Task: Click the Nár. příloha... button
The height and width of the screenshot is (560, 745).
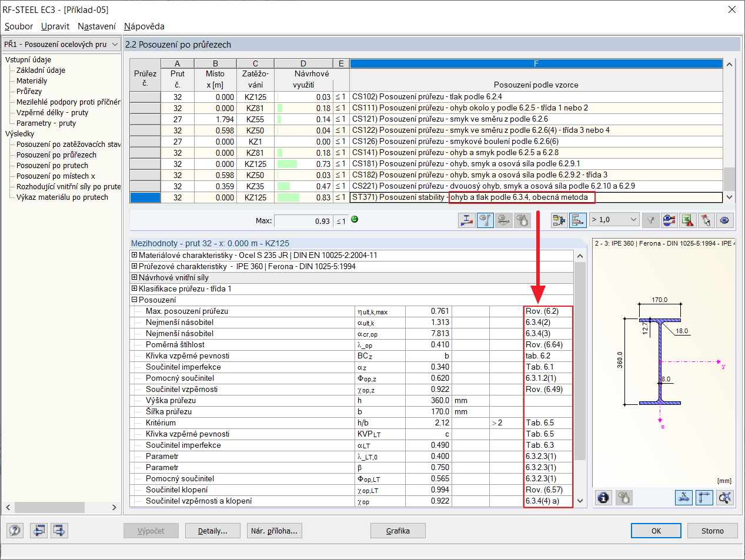Action: coord(275,531)
